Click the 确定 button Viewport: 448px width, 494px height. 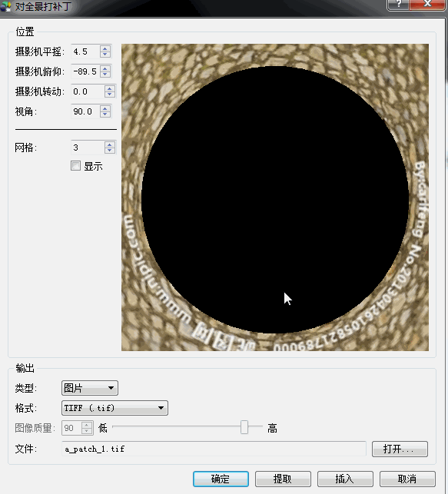coord(221,479)
